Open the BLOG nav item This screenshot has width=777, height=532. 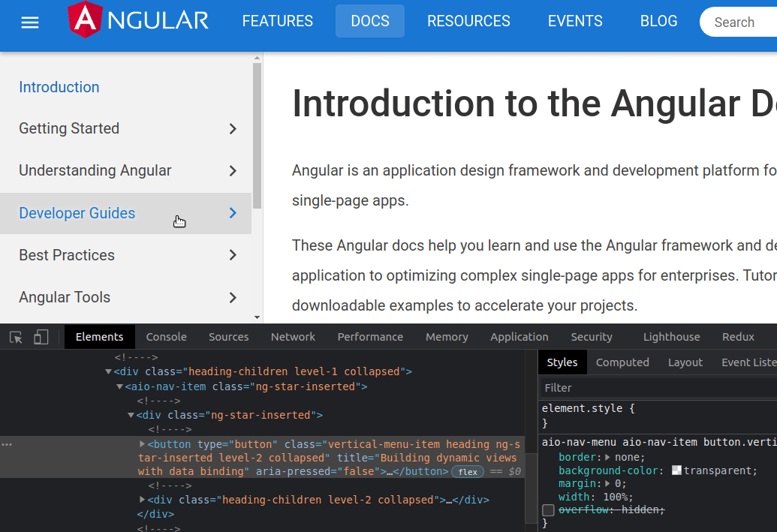[658, 21]
